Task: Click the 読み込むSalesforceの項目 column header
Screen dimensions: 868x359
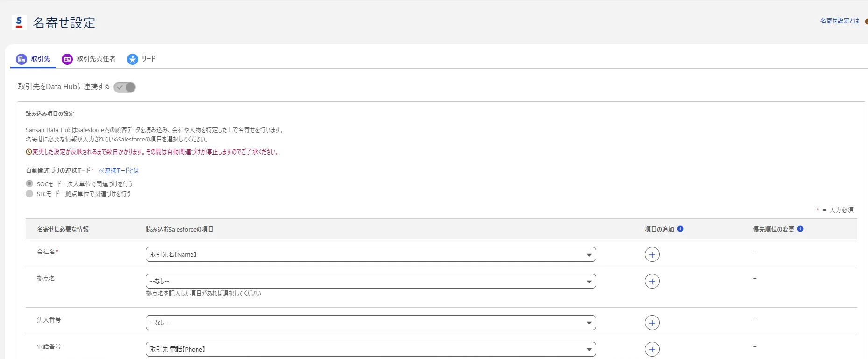Action: coord(180,229)
